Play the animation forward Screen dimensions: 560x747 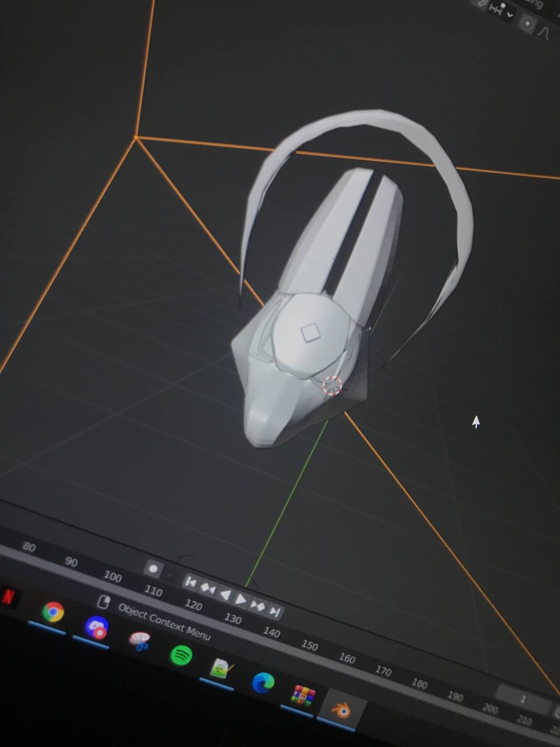[x=241, y=599]
